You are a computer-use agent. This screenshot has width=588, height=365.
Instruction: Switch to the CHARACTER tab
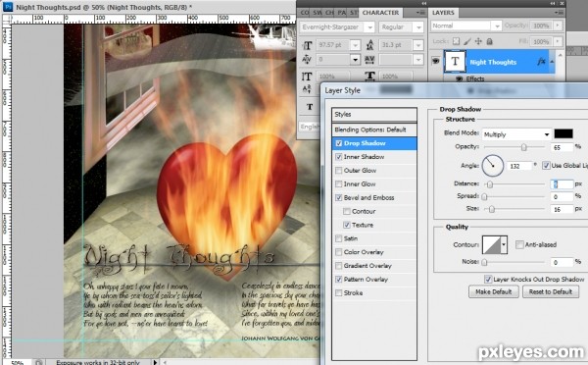[380, 13]
